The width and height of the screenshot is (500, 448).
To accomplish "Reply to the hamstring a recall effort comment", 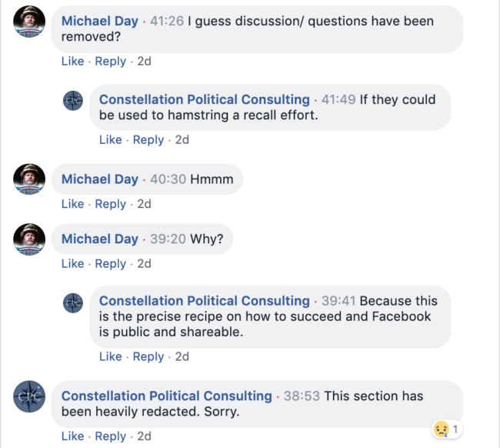I will pyautogui.click(x=148, y=140).
